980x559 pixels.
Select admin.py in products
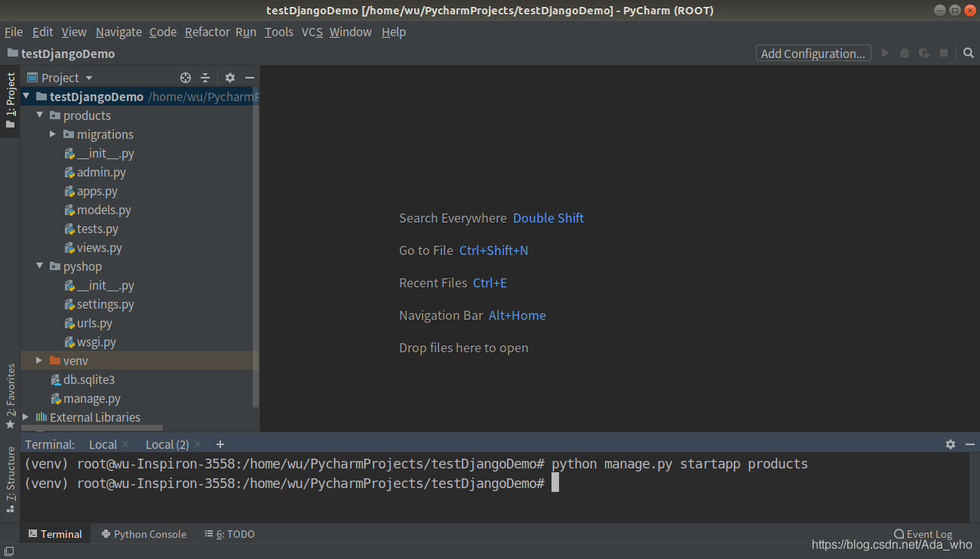[94, 172]
